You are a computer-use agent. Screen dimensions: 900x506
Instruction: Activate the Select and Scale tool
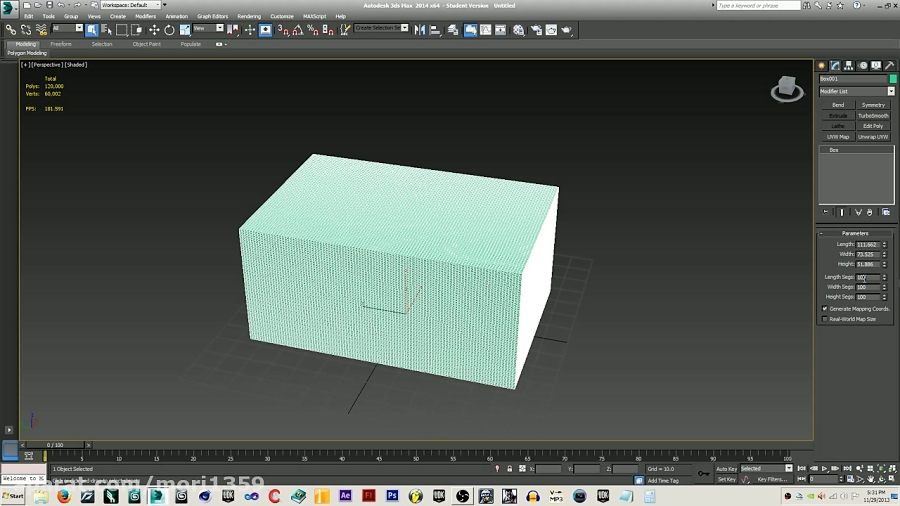(185, 30)
